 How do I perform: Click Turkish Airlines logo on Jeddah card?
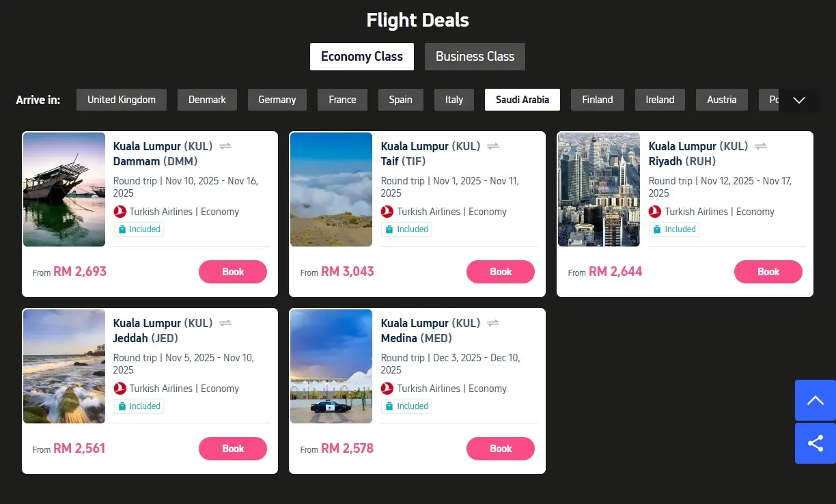pyautogui.click(x=120, y=389)
